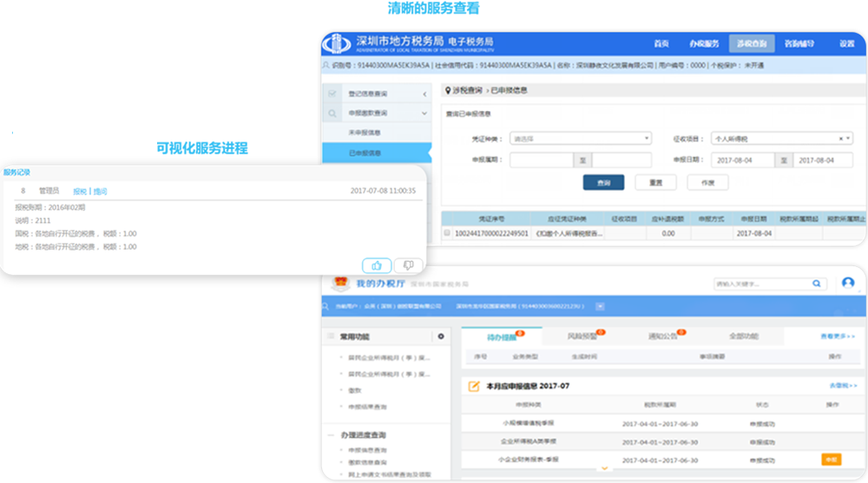Viewport: 868px width, 483px height.
Task: Open 缴款信息查询 under 办理进度查询
Action: pyautogui.click(x=367, y=462)
